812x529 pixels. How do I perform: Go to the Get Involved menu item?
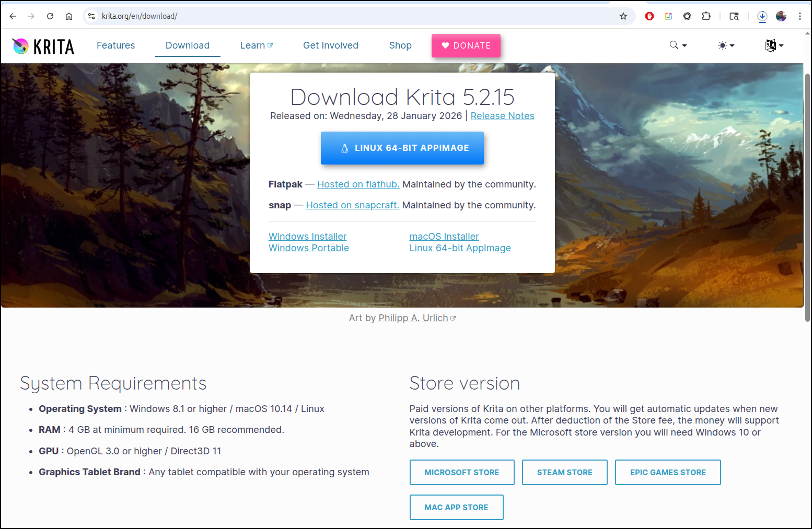[x=330, y=45]
